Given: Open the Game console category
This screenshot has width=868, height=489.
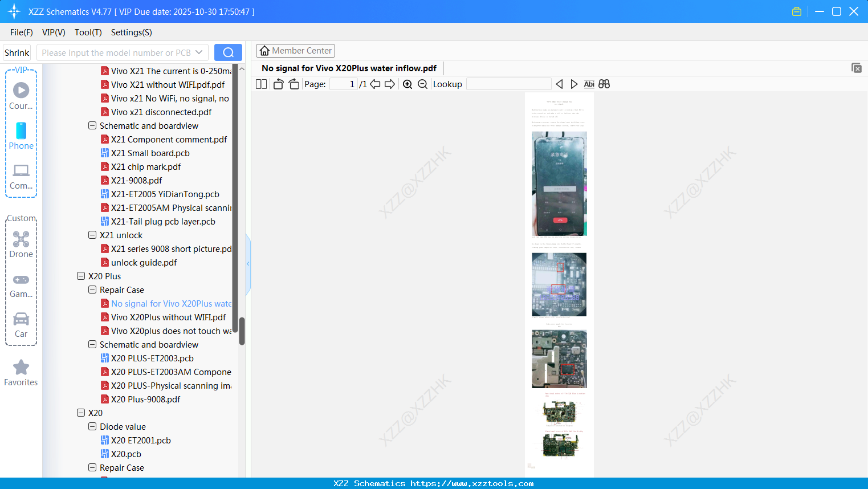Looking at the screenshot, I should pos(21,285).
